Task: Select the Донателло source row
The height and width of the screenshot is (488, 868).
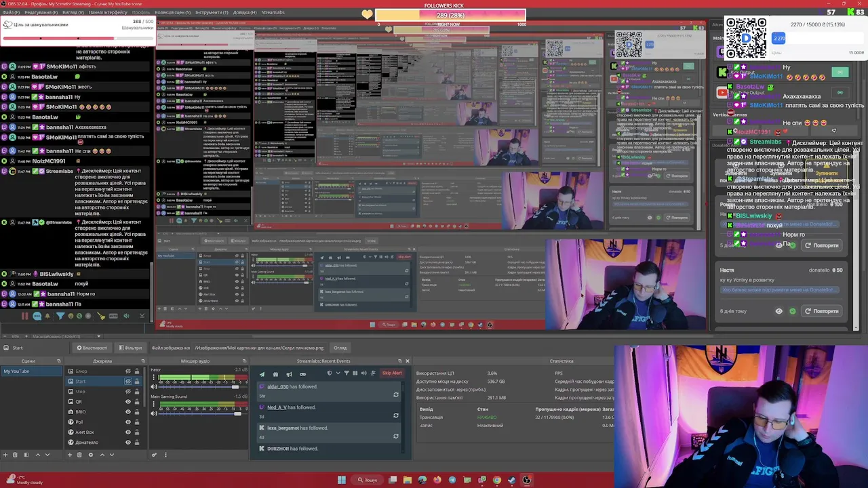Action: (x=105, y=442)
